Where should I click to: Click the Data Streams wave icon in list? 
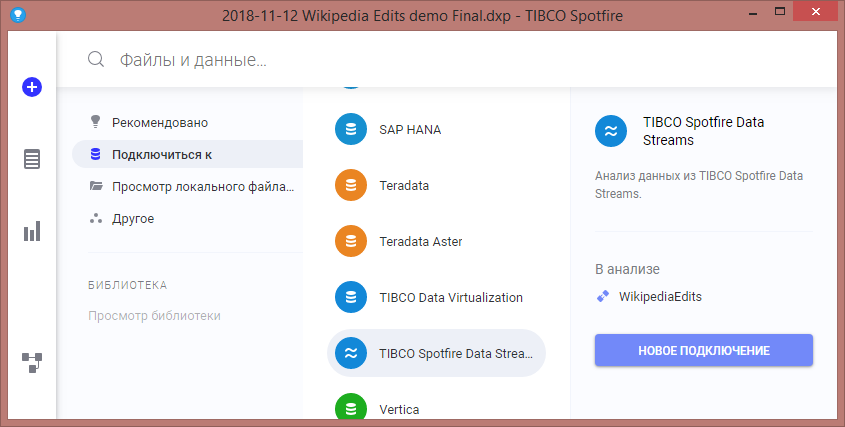click(351, 353)
